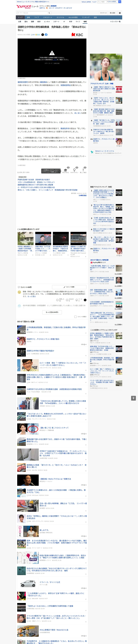Click the マイページ link
Screen dimensions: 138x644
103,13
